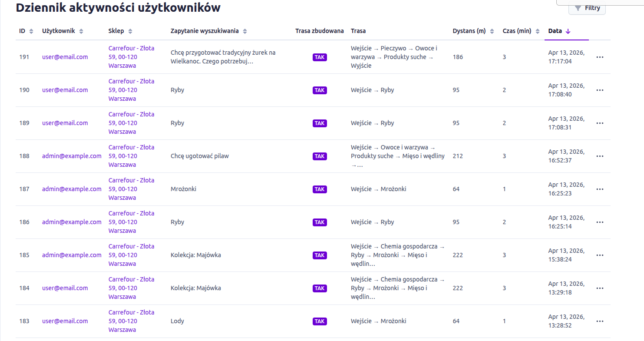644x341 pixels.
Task: Click the Trasa column header
Action: [x=358, y=31]
